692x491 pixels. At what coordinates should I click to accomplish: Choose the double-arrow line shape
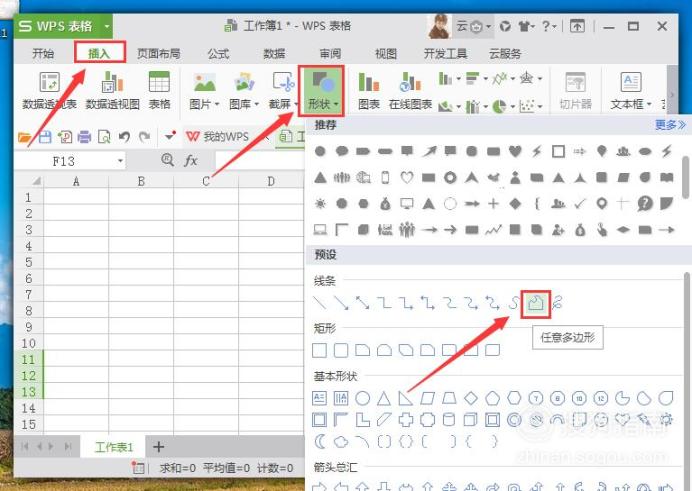click(362, 303)
